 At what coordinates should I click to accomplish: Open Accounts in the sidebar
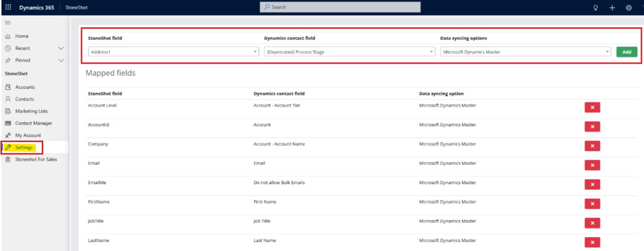click(x=25, y=88)
